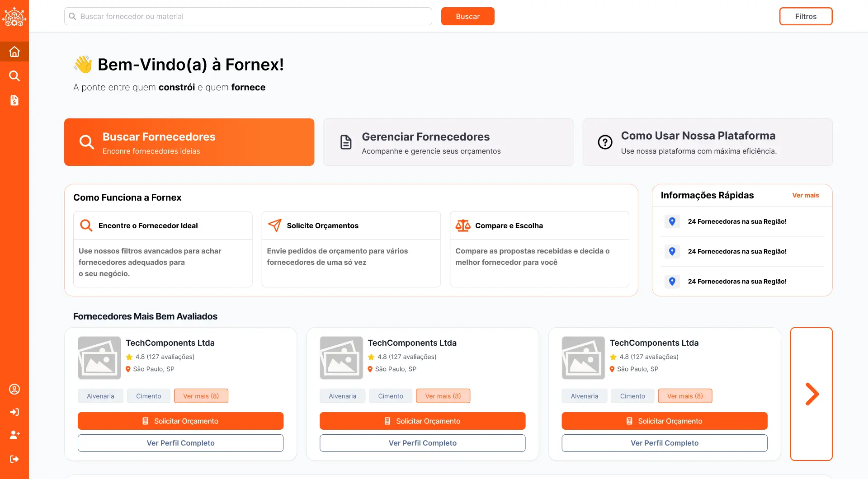Click the star rating icon on third supplier card
This screenshot has width=868, height=479.
(613, 357)
